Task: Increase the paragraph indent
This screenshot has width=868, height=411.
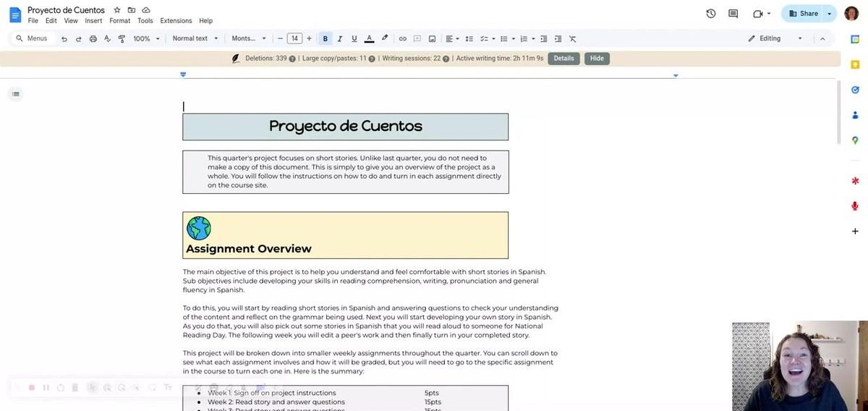Action: [558, 38]
